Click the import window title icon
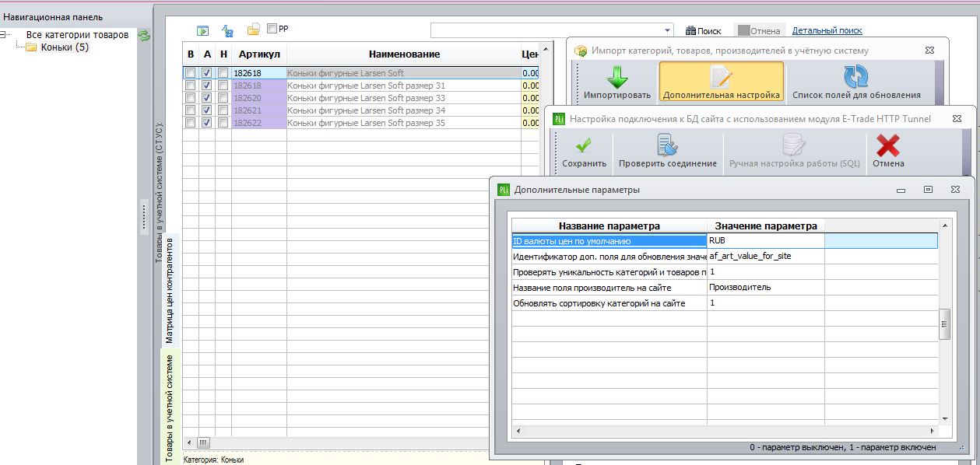The height and width of the screenshot is (465, 980). pyautogui.click(x=580, y=51)
